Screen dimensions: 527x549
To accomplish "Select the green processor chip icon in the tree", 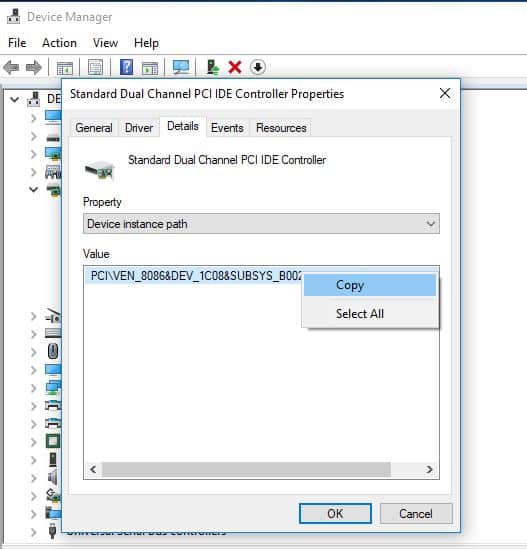I will pyautogui.click(x=53, y=441).
